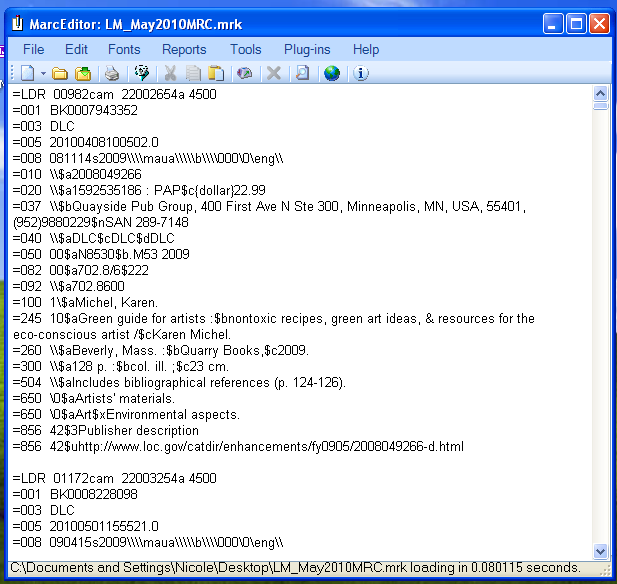
Task: Click the New document toolbar icon
Action: tap(27, 73)
